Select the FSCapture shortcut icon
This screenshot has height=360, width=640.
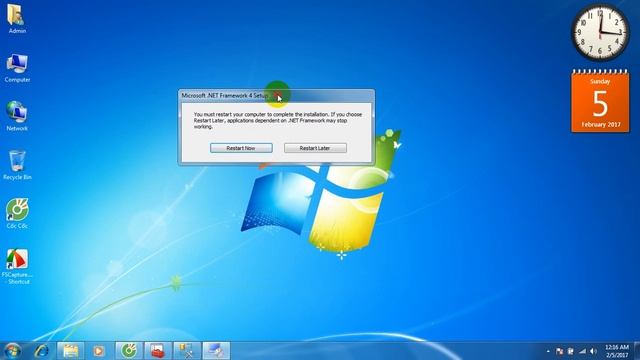tap(17, 266)
